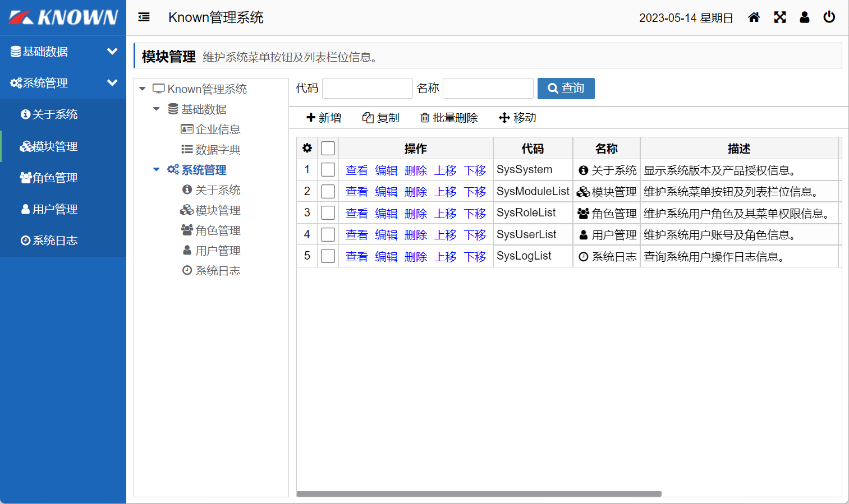Click 查看 link in SysSystem row

(357, 170)
